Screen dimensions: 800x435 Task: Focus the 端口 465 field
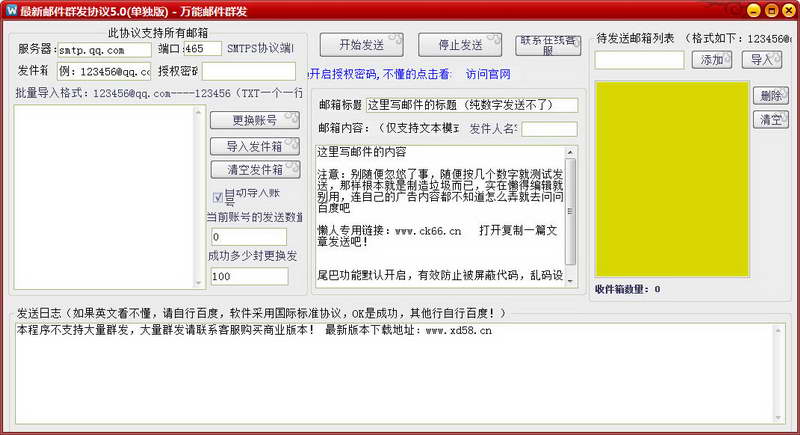(203, 49)
